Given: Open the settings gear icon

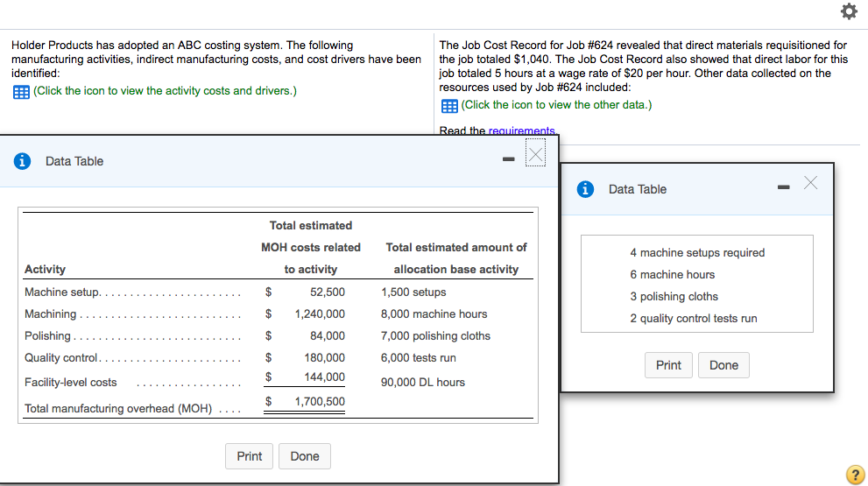Looking at the screenshot, I should [849, 11].
